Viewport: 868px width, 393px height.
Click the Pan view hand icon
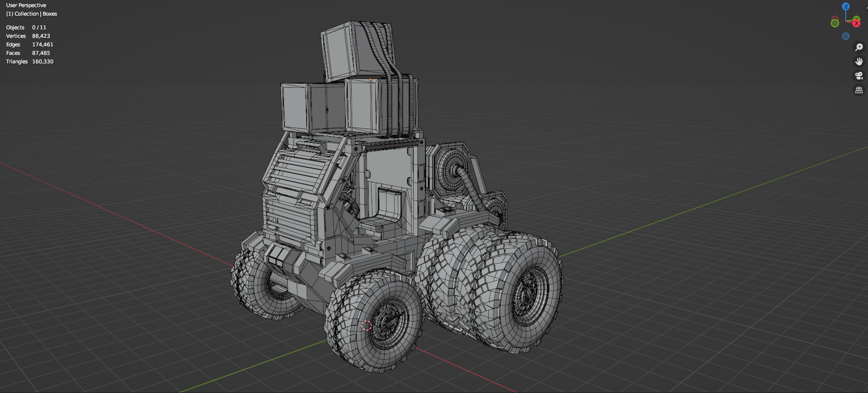coord(859,61)
